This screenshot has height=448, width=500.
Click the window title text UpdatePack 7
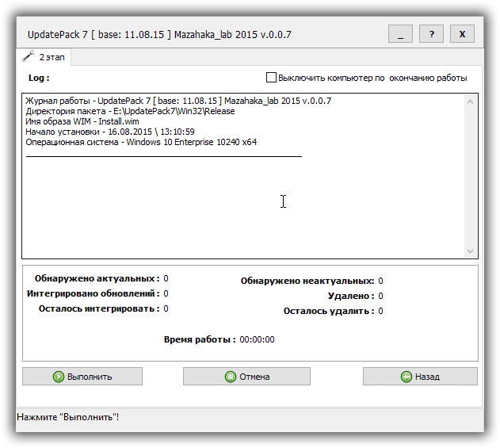pos(159,34)
